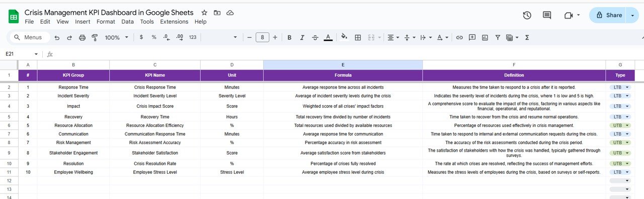644x199 pixels.
Task: Click the font size box showing 8
Action: [262, 37]
